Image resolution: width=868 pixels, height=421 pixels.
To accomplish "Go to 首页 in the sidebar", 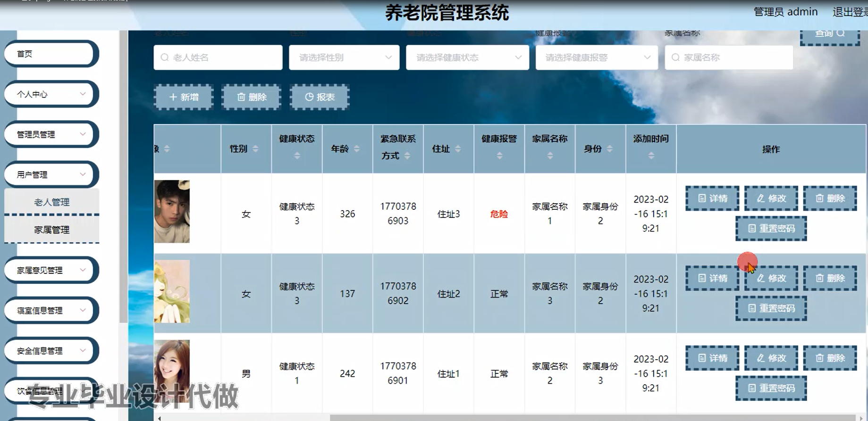I will point(51,54).
